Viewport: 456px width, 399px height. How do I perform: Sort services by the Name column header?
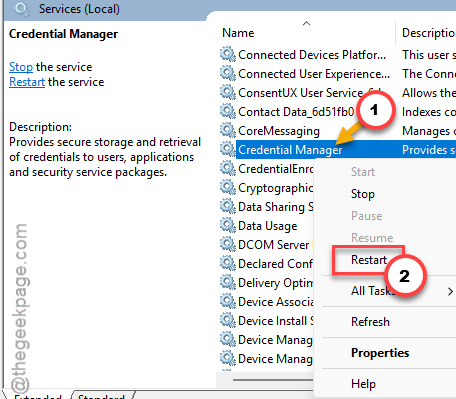point(238,33)
